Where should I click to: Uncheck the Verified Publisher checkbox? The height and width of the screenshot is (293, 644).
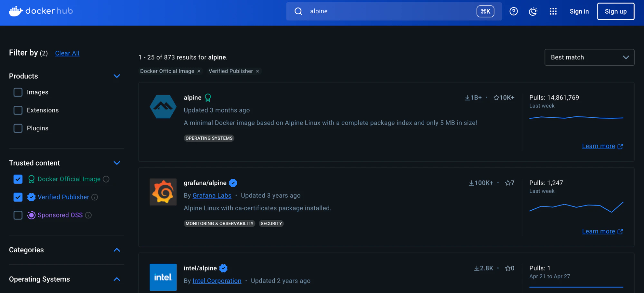pyautogui.click(x=18, y=197)
